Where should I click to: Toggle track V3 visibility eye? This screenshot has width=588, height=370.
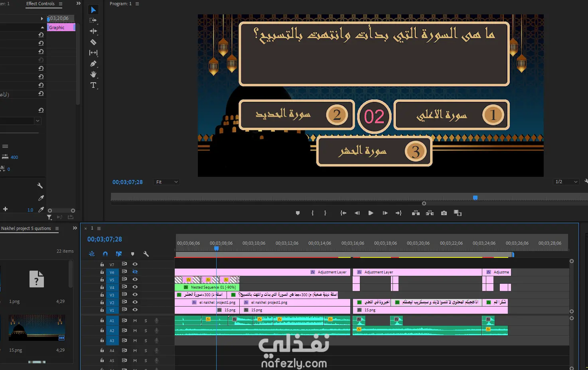[x=135, y=295]
